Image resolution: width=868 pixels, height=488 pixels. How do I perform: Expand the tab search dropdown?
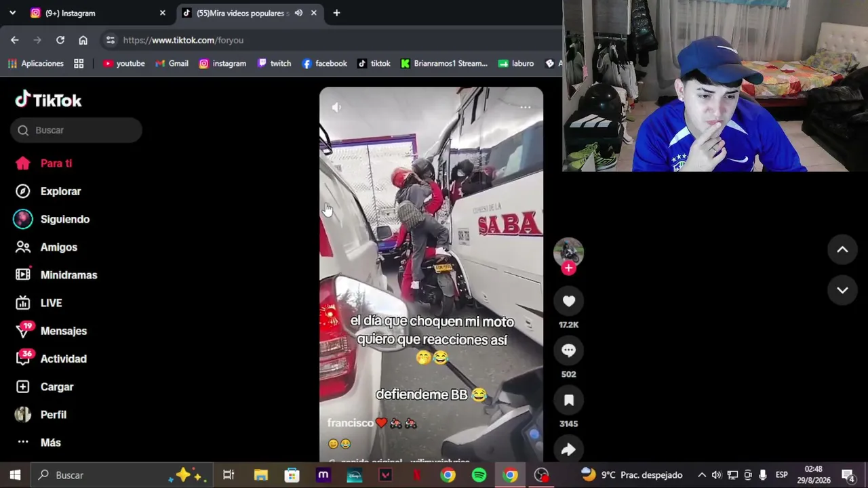tap(12, 13)
